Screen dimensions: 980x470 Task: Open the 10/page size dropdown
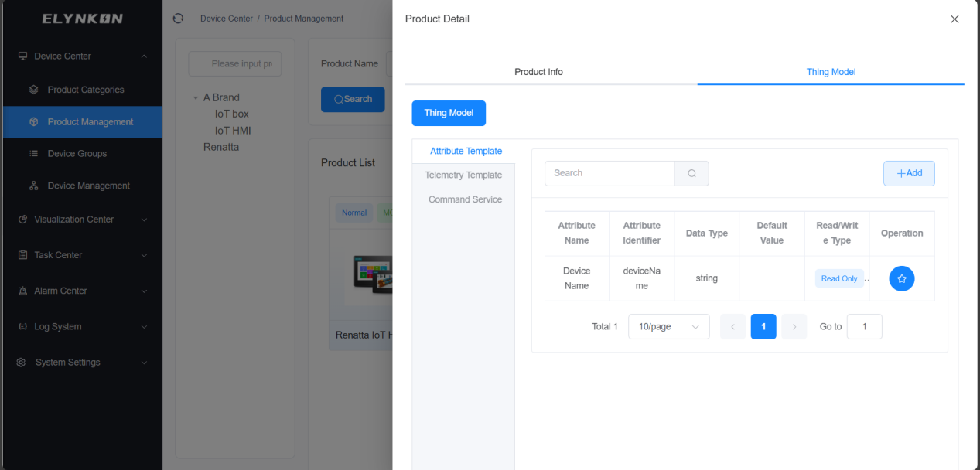pyautogui.click(x=669, y=327)
